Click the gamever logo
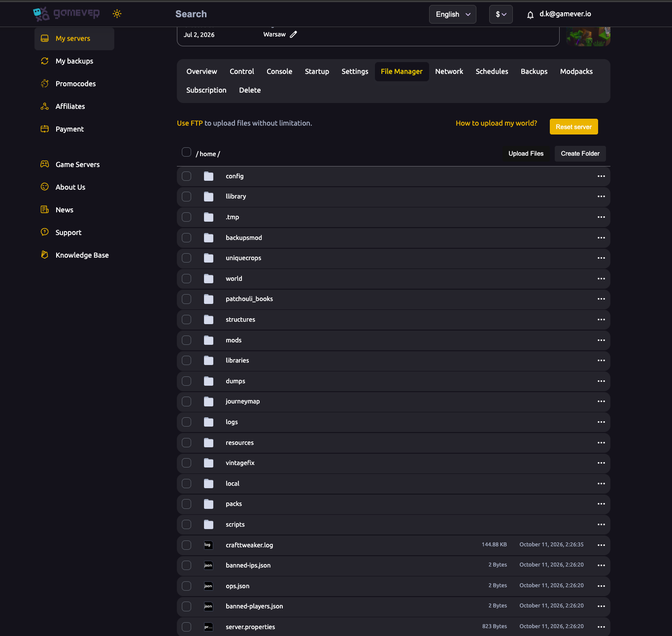The width and height of the screenshot is (672, 636). [x=66, y=14]
